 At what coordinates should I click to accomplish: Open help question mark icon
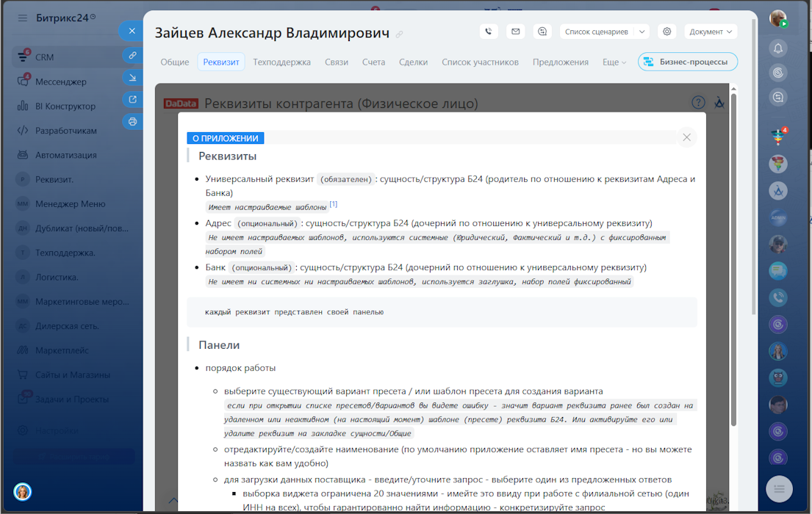[698, 103]
